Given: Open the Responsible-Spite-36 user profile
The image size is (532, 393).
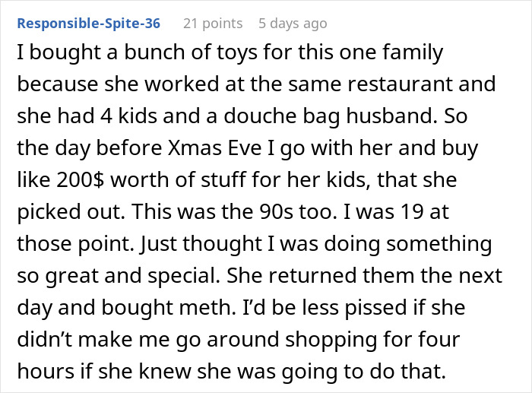Looking at the screenshot, I should point(88,23).
